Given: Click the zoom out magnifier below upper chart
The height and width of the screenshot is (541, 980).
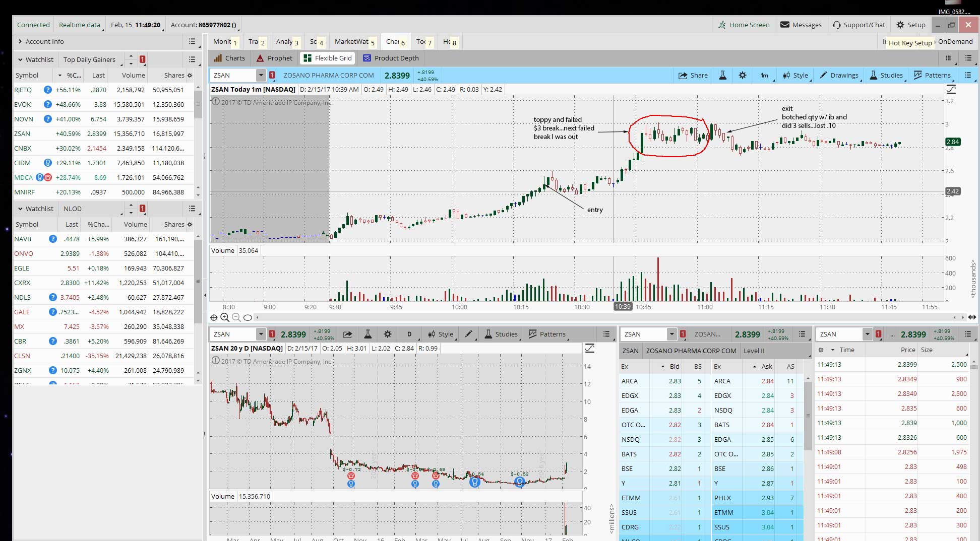Looking at the screenshot, I should pos(236,317).
